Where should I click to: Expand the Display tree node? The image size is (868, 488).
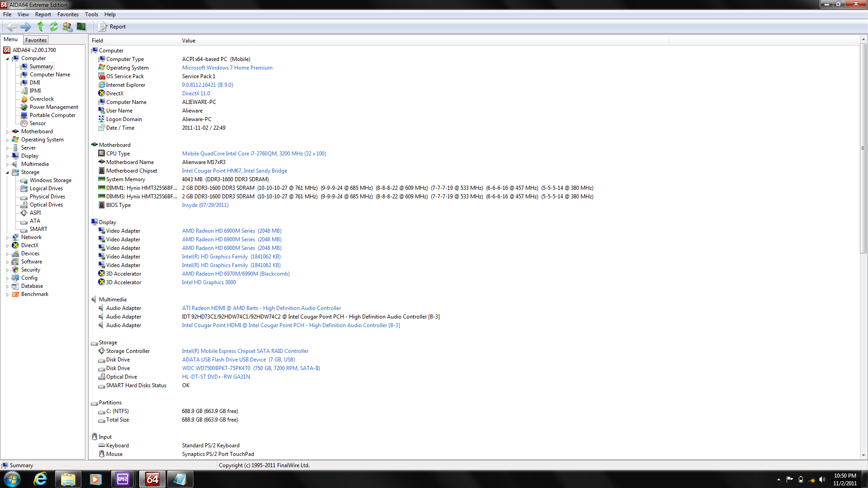tap(7, 156)
